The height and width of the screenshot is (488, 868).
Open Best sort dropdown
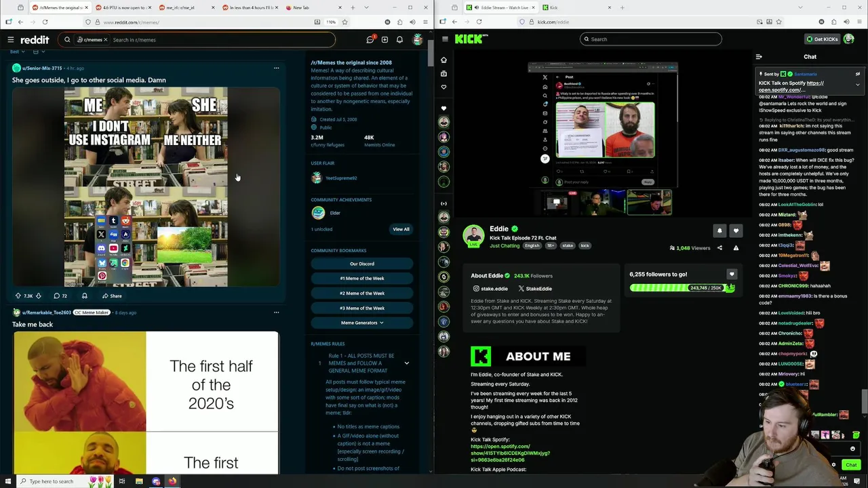point(18,52)
